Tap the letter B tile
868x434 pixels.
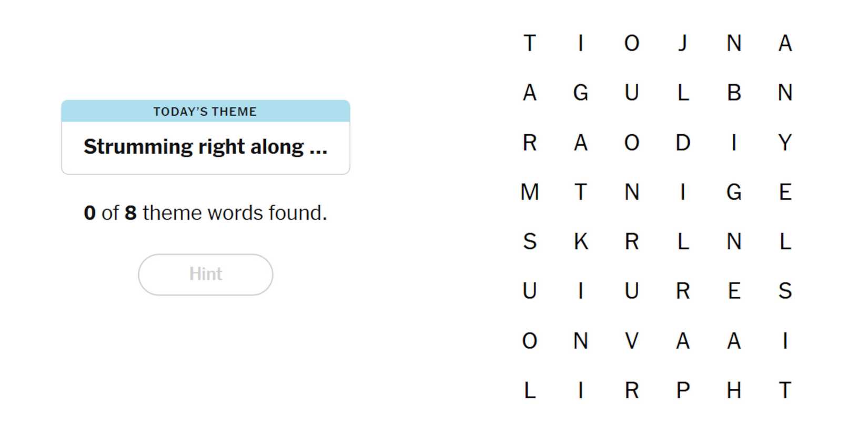click(x=734, y=93)
